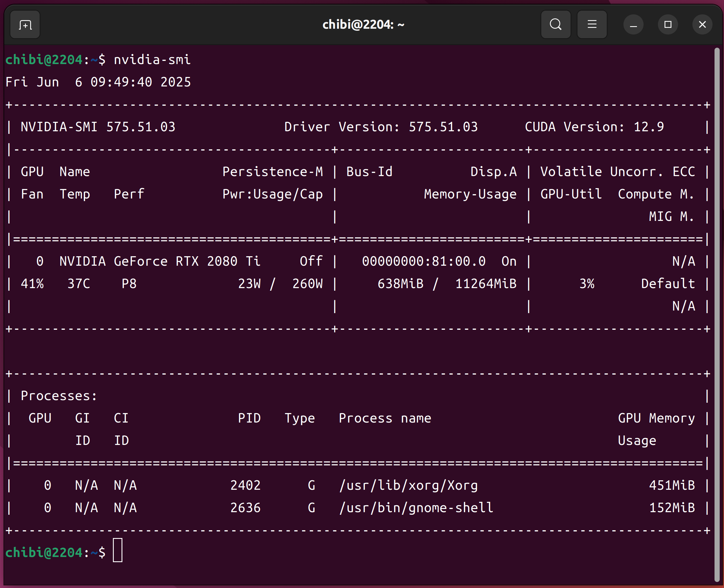Minimize the terminal window

[633, 25]
